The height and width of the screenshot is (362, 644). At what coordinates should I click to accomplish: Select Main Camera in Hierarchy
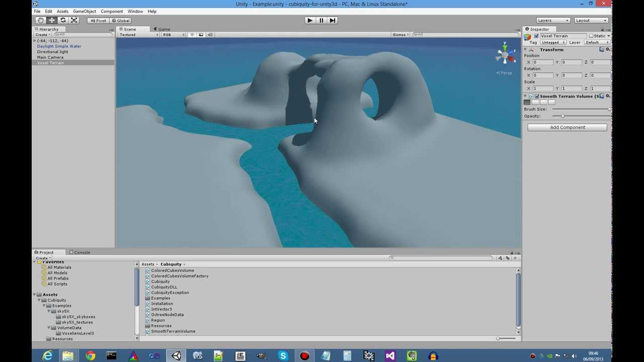pyautogui.click(x=50, y=57)
